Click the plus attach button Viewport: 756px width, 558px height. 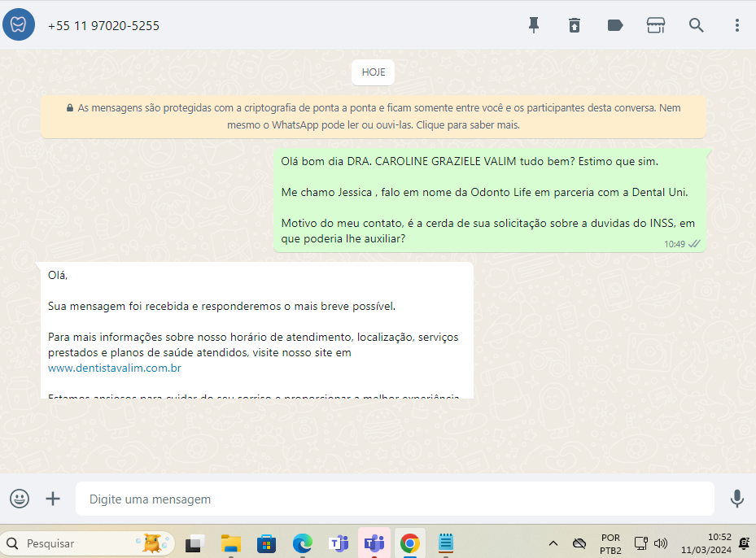click(53, 499)
